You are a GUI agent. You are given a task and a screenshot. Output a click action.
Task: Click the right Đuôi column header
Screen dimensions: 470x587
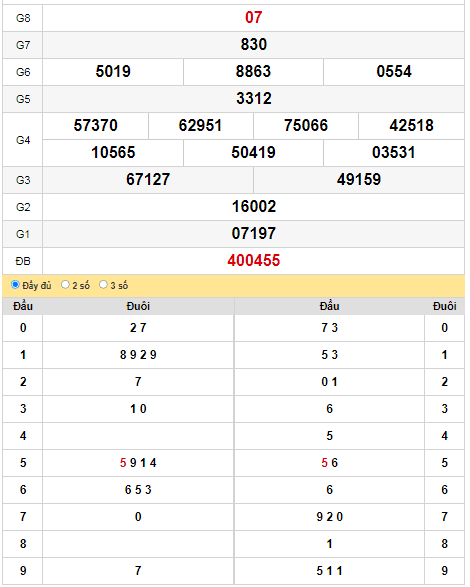pos(445,306)
